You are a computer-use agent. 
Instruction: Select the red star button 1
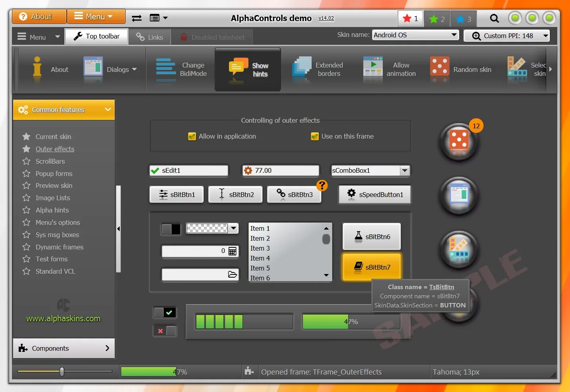pyautogui.click(x=410, y=18)
